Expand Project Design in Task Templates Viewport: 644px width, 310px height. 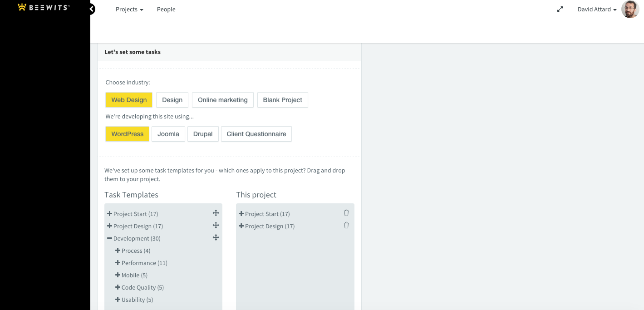pyautogui.click(x=109, y=226)
